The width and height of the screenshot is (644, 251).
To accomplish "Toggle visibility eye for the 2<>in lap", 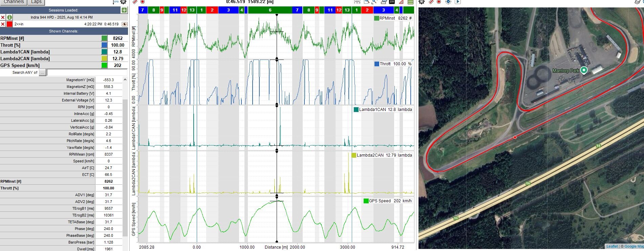I will pyautogui.click(x=124, y=24).
